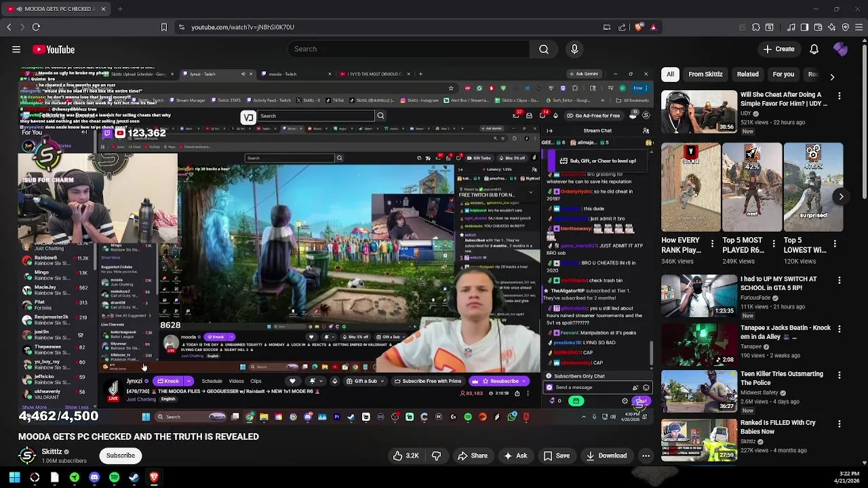Subscribe to the Skittlz channel
The width and height of the screenshot is (868, 488).
point(120,455)
